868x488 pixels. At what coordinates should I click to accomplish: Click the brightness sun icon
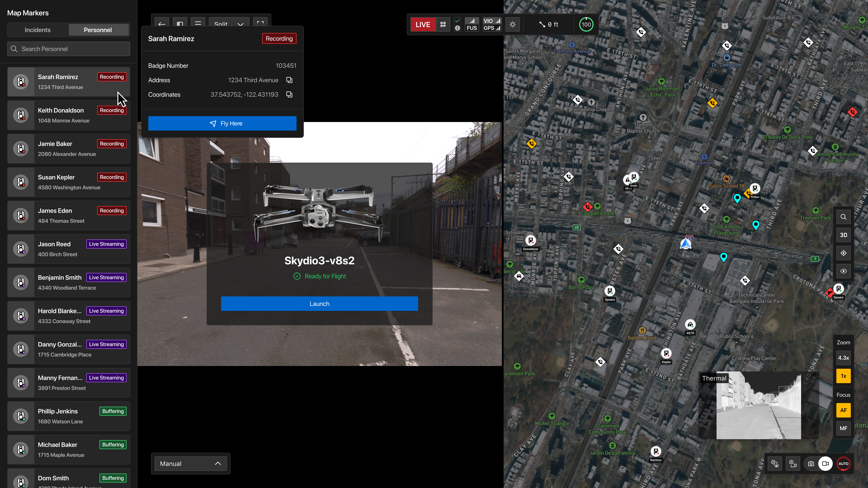point(513,25)
